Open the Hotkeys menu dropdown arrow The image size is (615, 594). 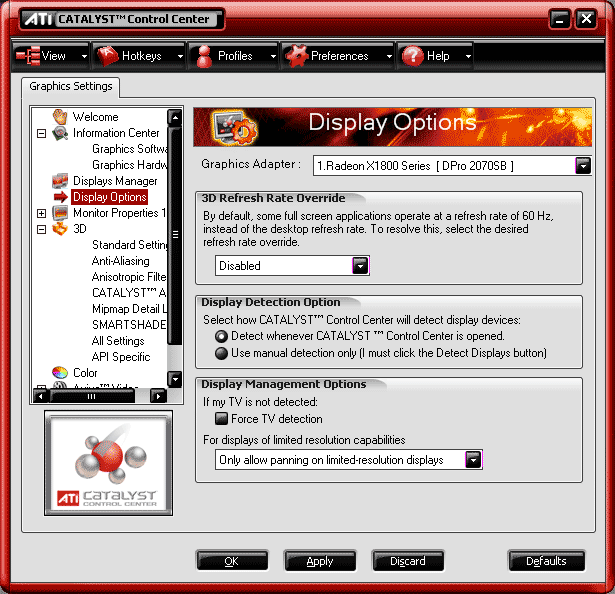tap(180, 56)
